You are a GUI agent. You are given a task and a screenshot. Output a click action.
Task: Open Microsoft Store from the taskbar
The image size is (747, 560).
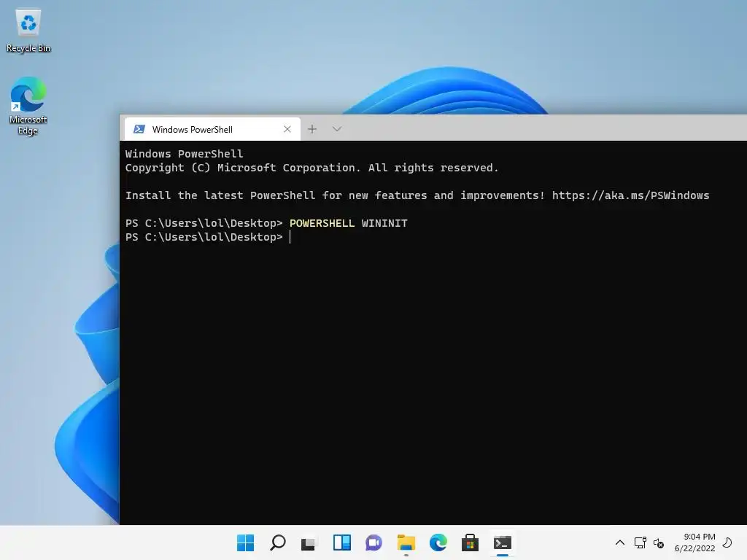(471, 542)
